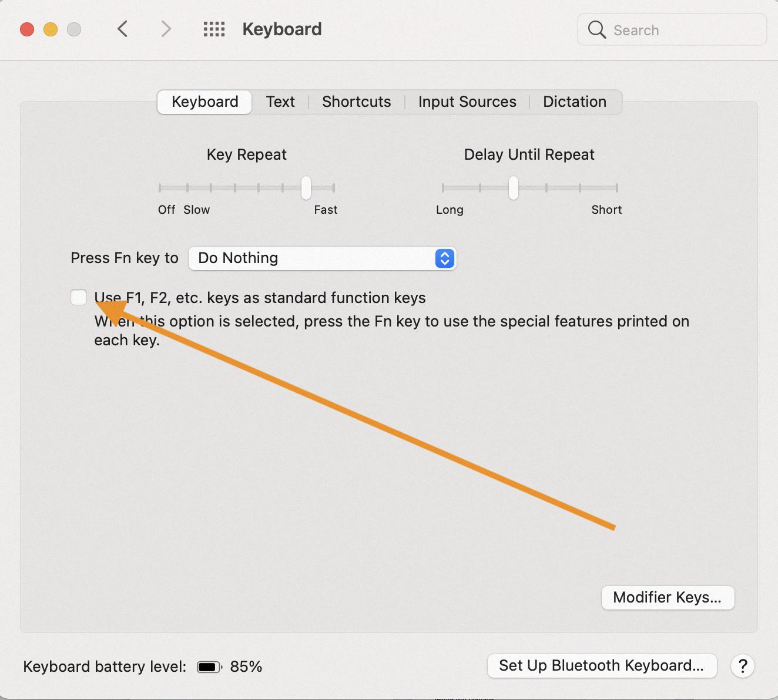Click the back navigation arrow
Screen dimensions: 778x700
[122, 29]
